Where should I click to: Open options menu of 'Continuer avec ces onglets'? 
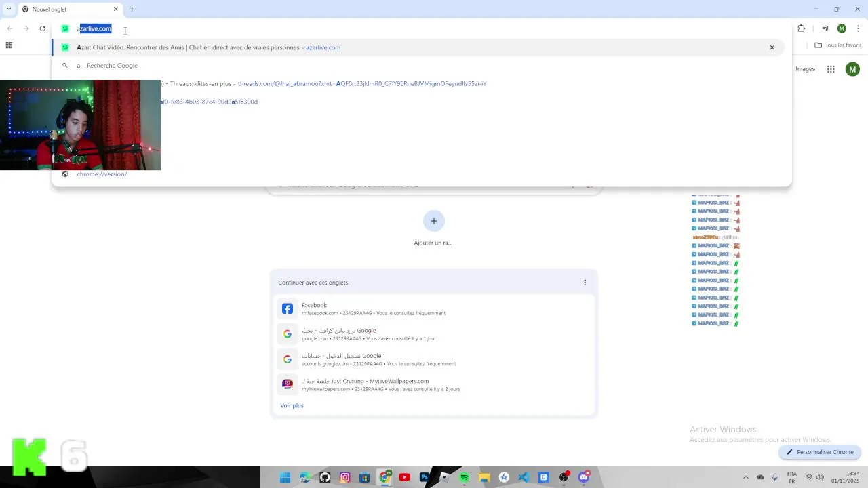click(x=585, y=283)
